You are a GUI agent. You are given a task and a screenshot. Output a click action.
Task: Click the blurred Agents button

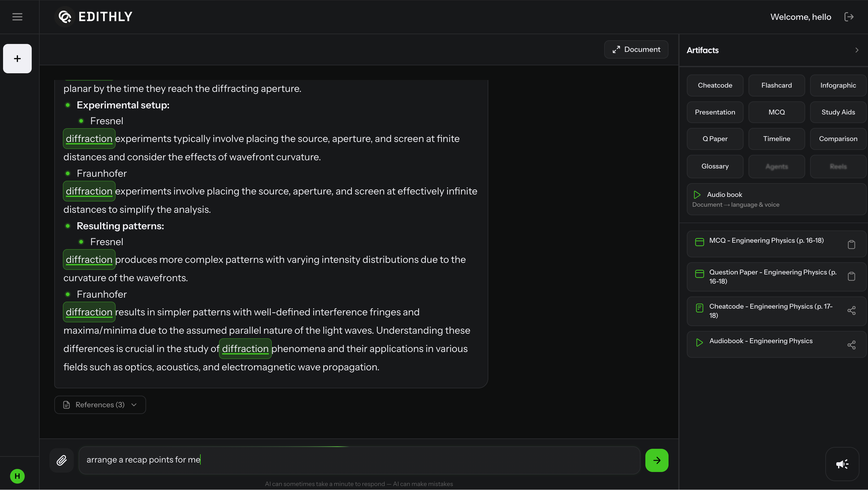click(x=777, y=167)
